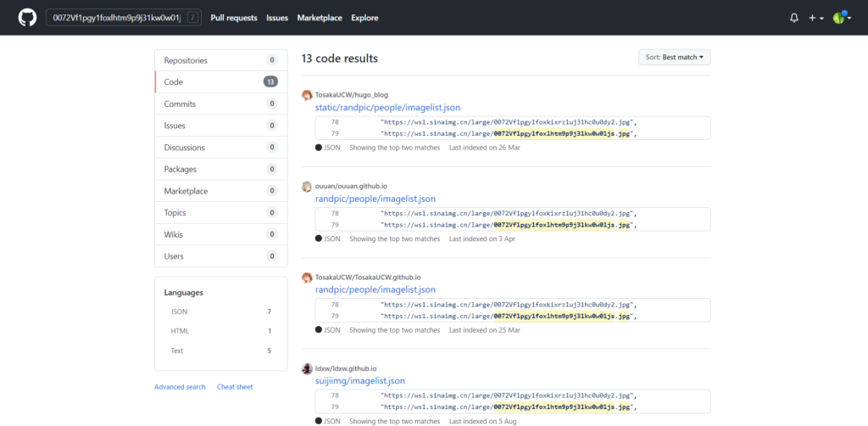Open the Advanced search link
This screenshot has height=426, width=868.
180,387
